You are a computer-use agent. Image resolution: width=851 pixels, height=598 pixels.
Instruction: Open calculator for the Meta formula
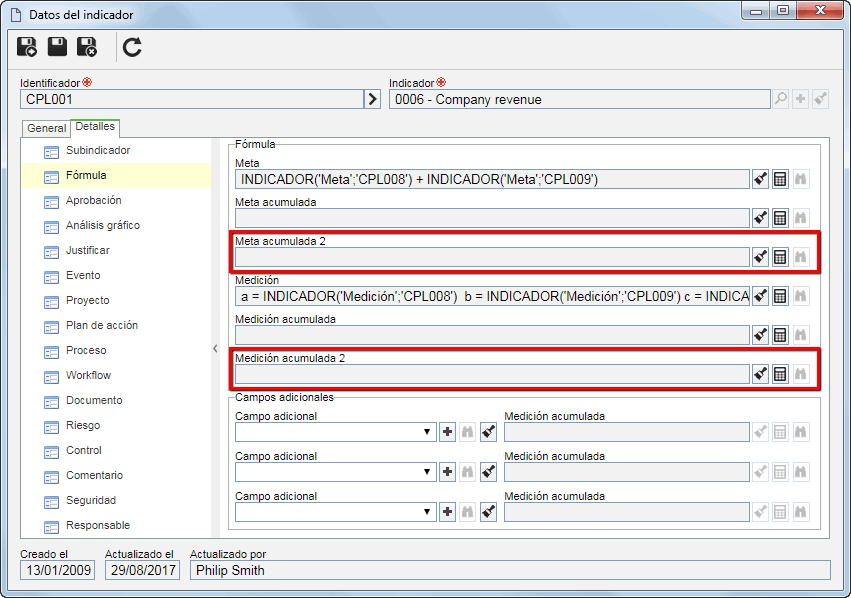[x=780, y=179]
